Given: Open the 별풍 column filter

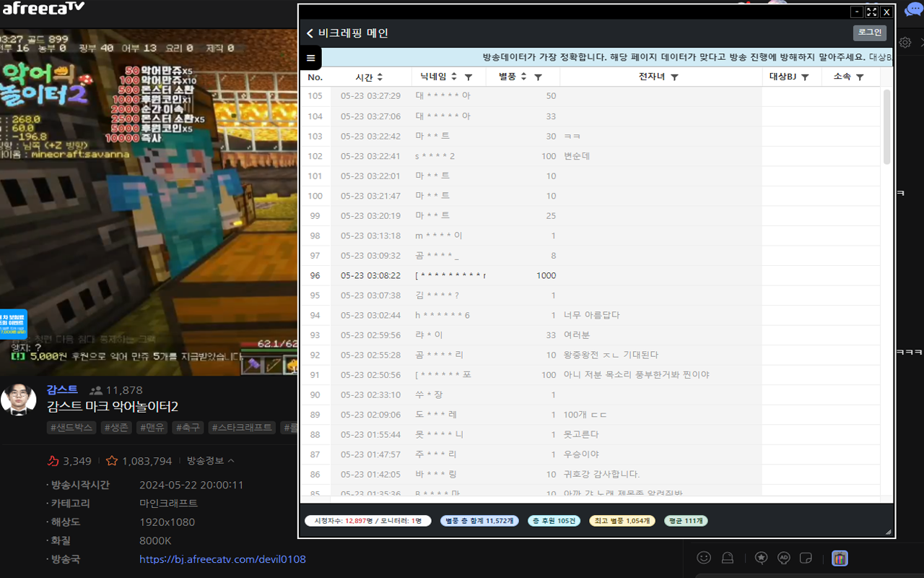Looking at the screenshot, I should (x=538, y=77).
